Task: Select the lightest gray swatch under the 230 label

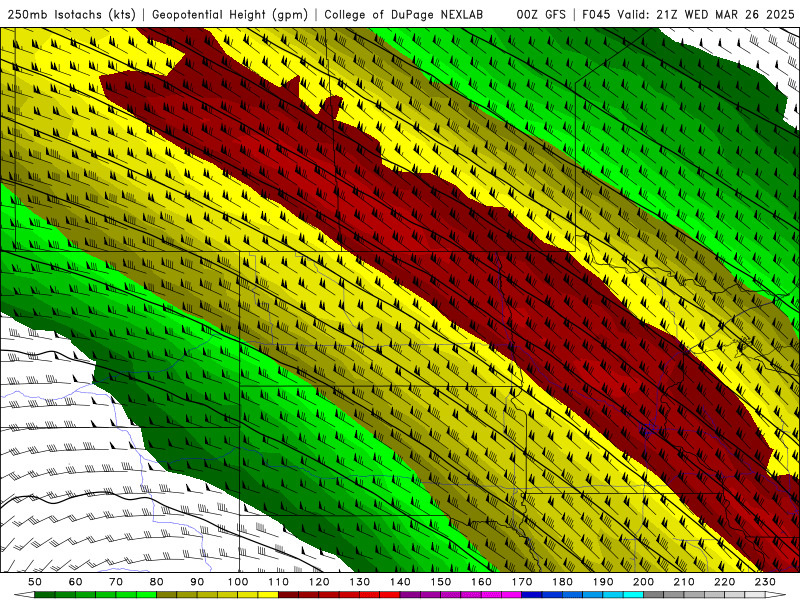Action: pyautogui.click(x=755, y=595)
